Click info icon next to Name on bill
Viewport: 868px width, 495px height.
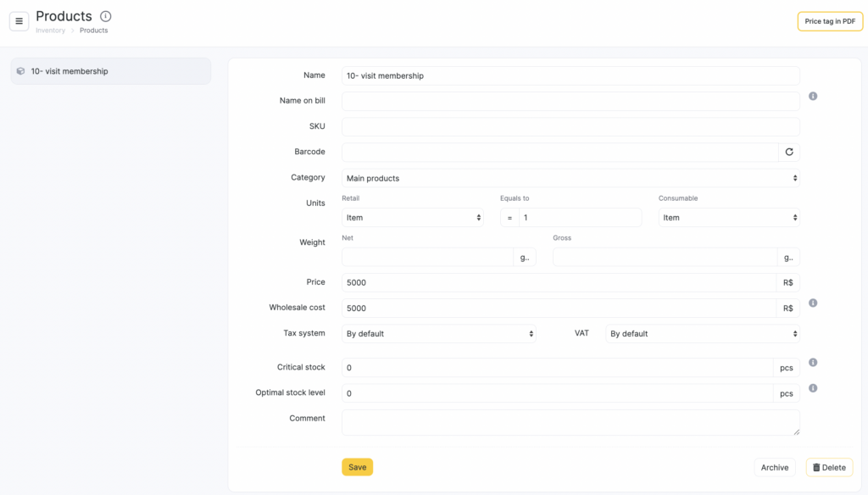click(x=813, y=97)
